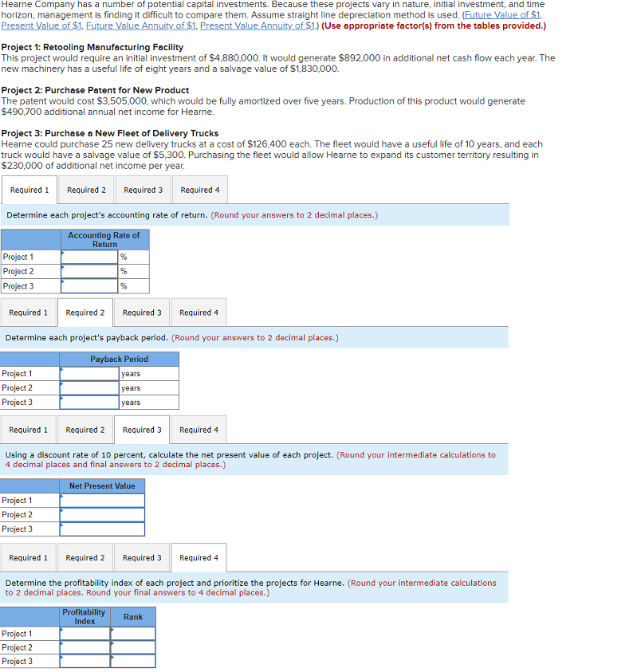Image resolution: width=641 pixels, height=672 pixels.
Task: Click Project 1 Accounting Rate of Return field
Action: pos(89,257)
